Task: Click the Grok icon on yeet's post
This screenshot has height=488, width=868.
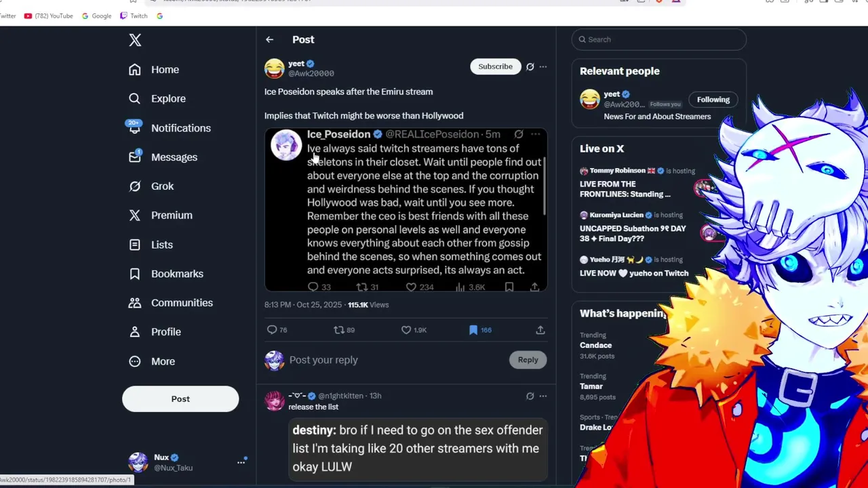Action: click(530, 66)
